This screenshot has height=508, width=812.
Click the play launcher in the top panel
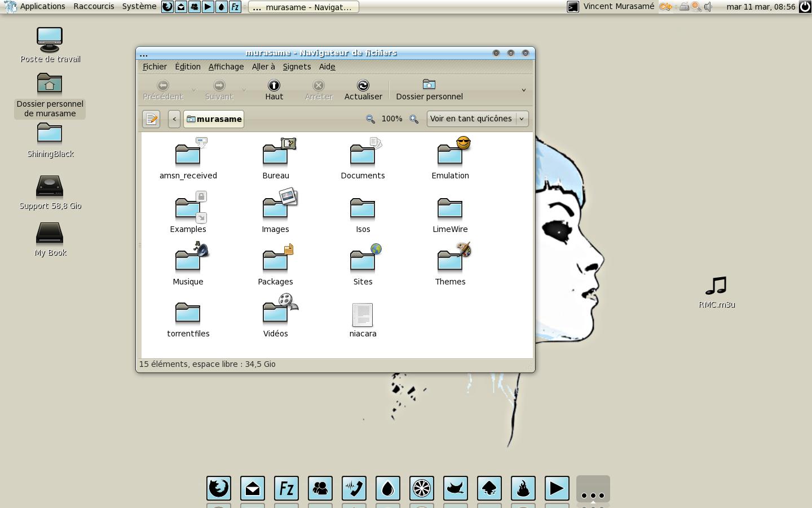point(208,7)
